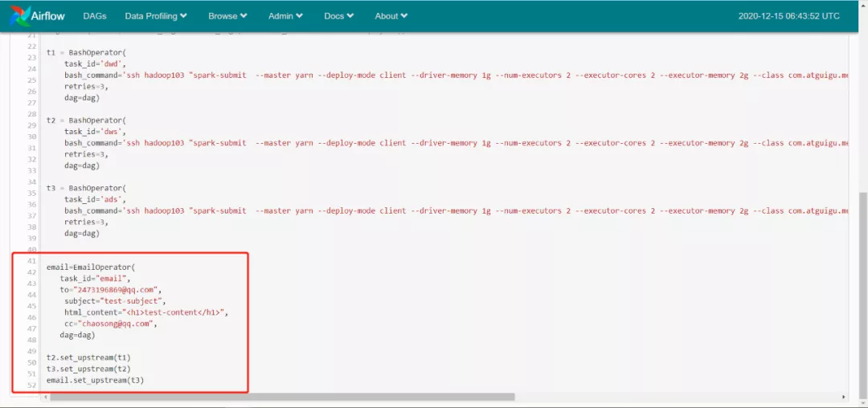The width and height of the screenshot is (868, 408).
Task: Click the horizontal scrollbar thumb under code
Action: (282, 397)
